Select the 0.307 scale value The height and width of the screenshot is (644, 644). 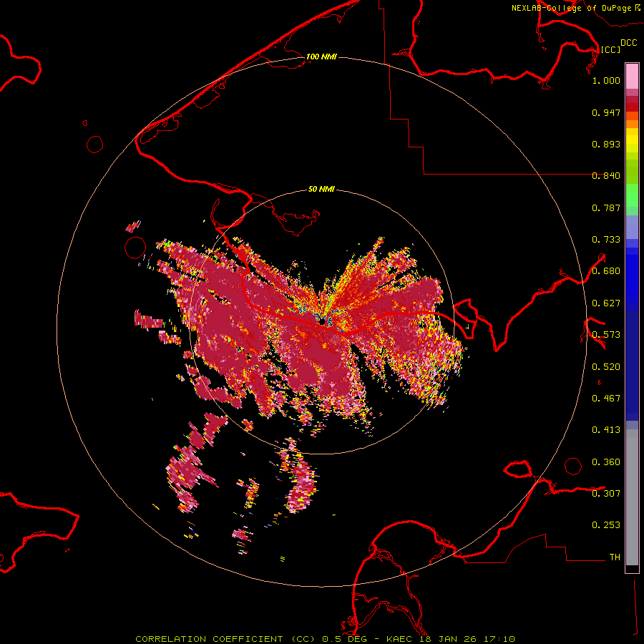tap(606, 493)
